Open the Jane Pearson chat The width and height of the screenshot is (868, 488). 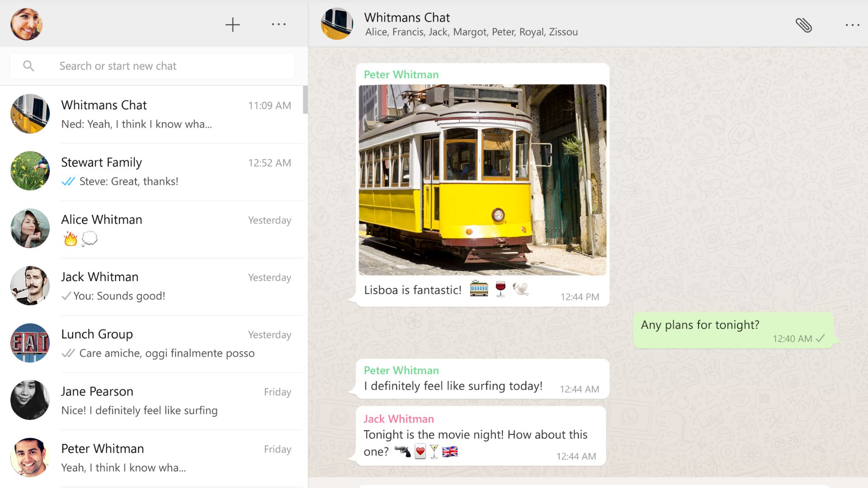point(154,400)
